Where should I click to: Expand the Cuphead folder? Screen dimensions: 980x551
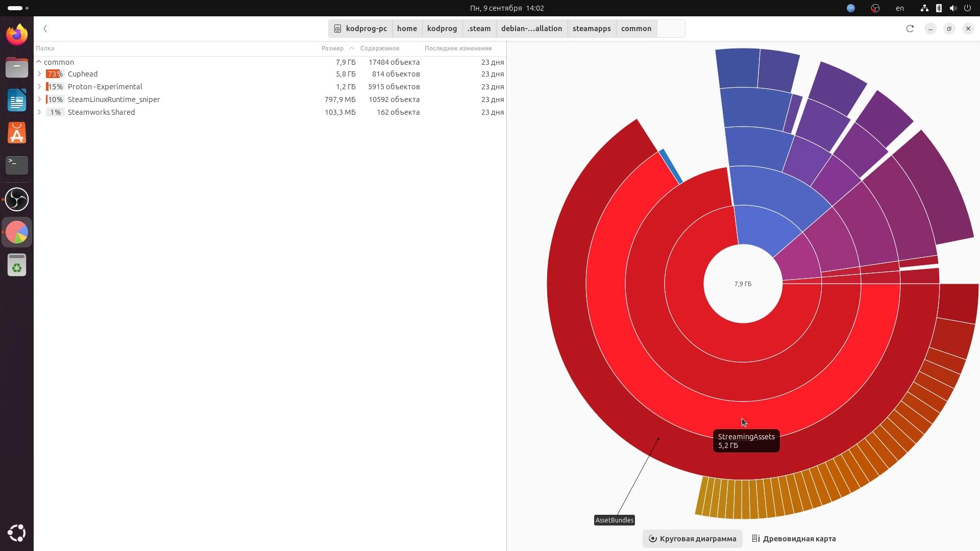[39, 74]
